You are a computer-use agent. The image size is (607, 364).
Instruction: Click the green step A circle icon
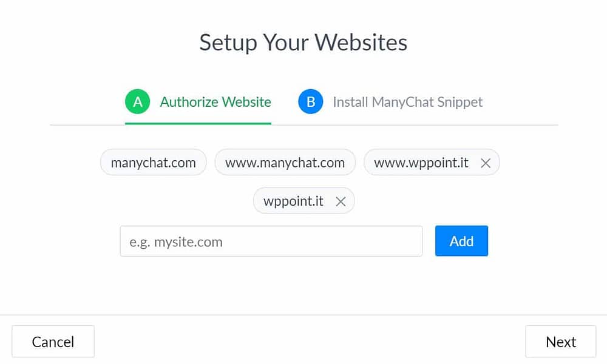pyautogui.click(x=137, y=102)
